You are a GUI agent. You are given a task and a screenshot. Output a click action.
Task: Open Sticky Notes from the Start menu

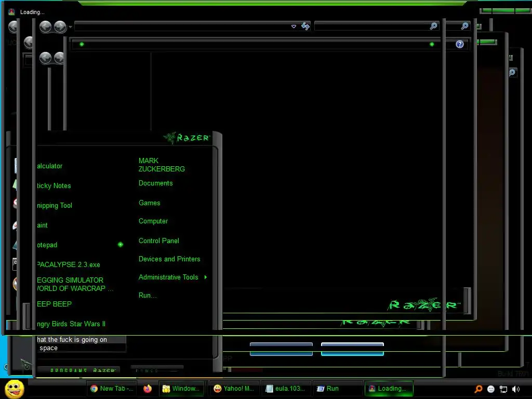pos(54,185)
